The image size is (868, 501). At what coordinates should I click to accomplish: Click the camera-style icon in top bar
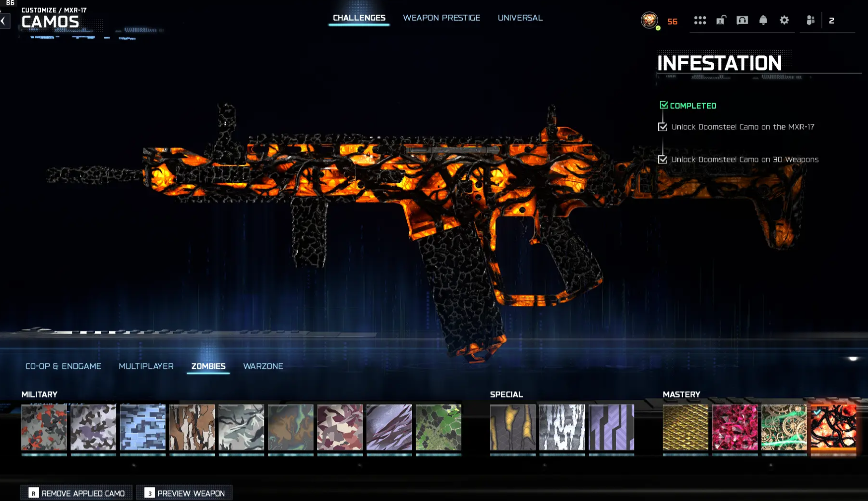pyautogui.click(x=742, y=20)
